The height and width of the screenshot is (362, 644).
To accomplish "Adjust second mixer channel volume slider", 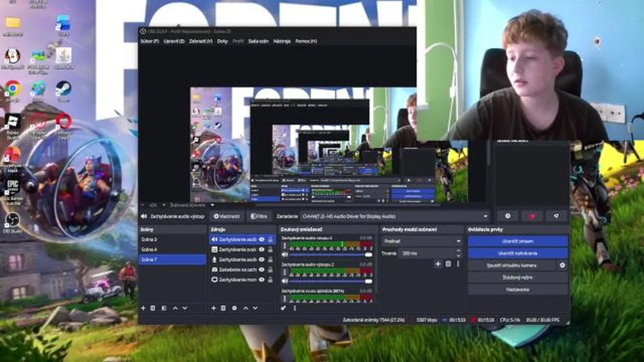I will tap(331, 281).
